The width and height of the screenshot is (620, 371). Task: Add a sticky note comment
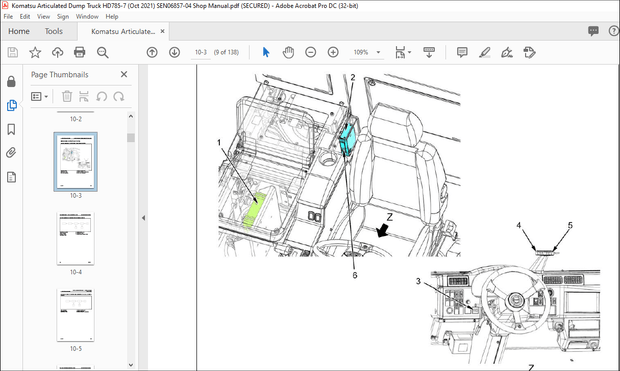tap(462, 52)
